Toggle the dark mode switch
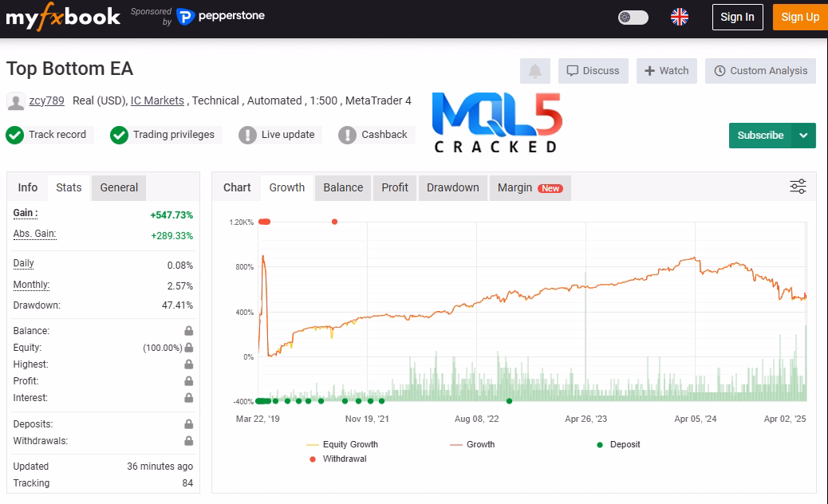 tap(633, 17)
